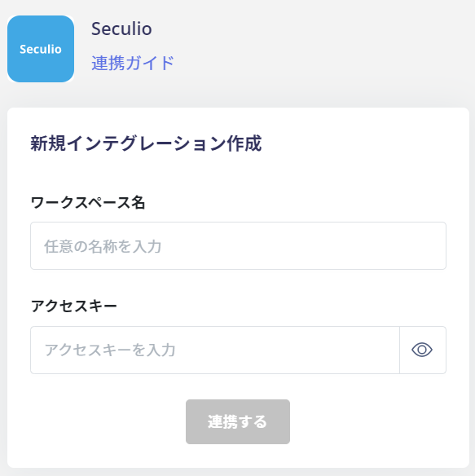Click the ワークスペース名 field label
Screen dimensions: 475x476
coord(88,202)
